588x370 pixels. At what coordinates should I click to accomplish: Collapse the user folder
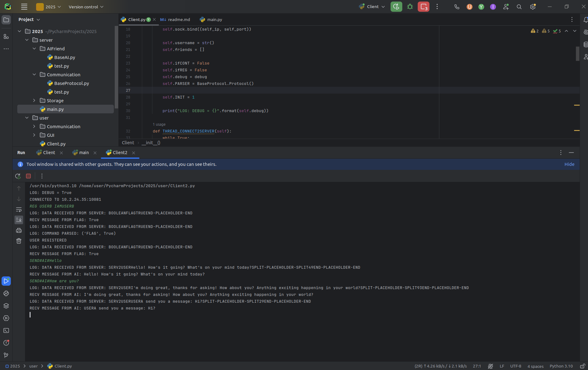pyautogui.click(x=27, y=118)
